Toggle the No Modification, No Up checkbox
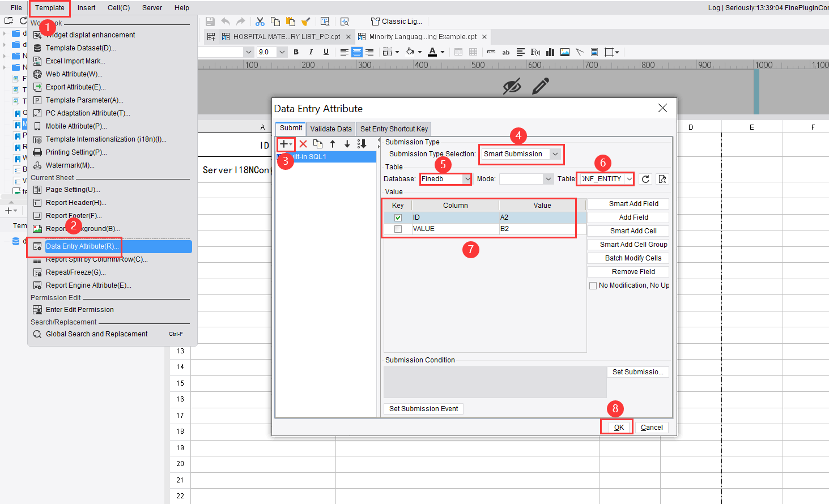The image size is (829, 504). coord(593,285)
